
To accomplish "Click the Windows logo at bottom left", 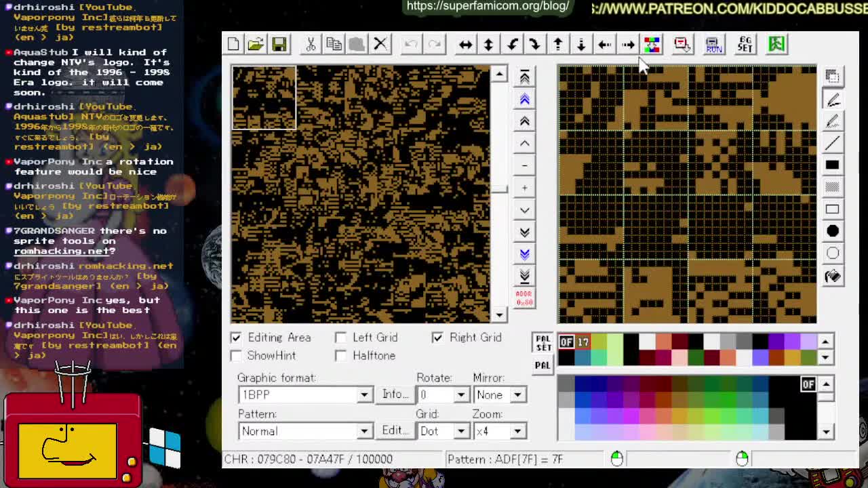I will coord(165,447).
